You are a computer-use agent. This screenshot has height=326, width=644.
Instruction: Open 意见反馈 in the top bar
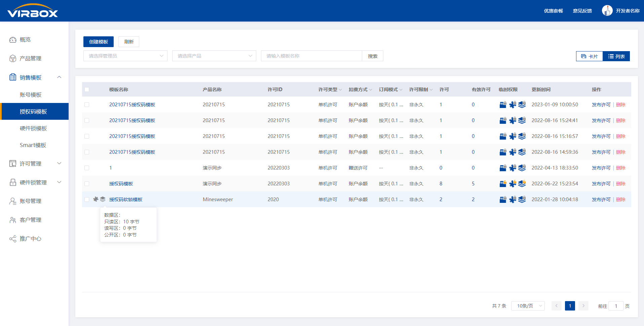coord(582,11)
